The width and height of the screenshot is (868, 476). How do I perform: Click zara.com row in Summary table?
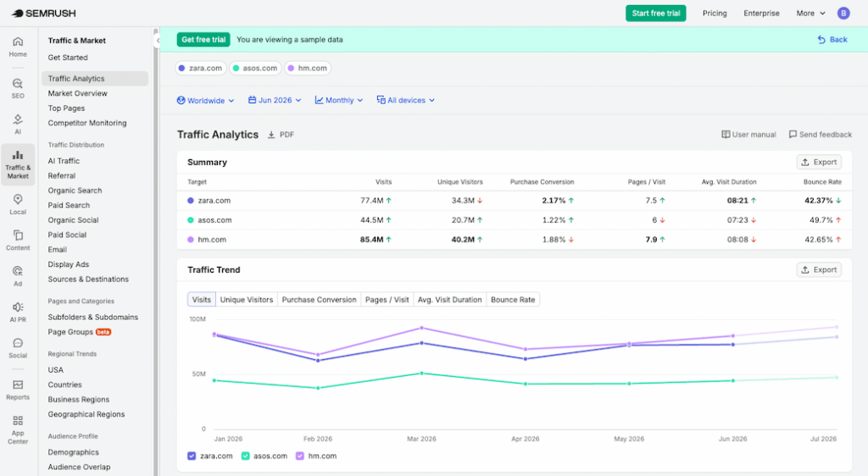pos(515,201)
